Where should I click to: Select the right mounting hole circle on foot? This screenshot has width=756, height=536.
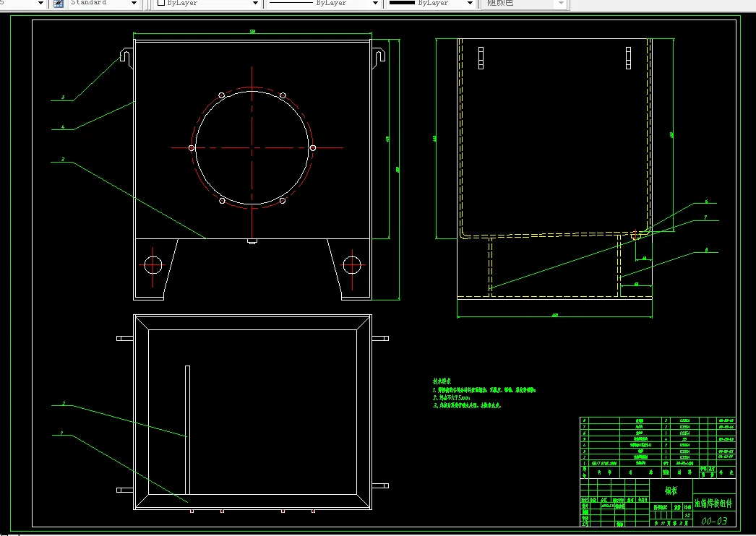[351, 265]
